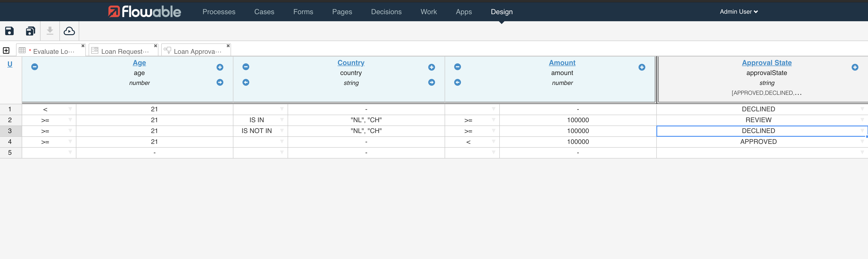The image size is (868, 259).
Task: Open the Forms section in the navigation bar
Action: tap(303, 12)
